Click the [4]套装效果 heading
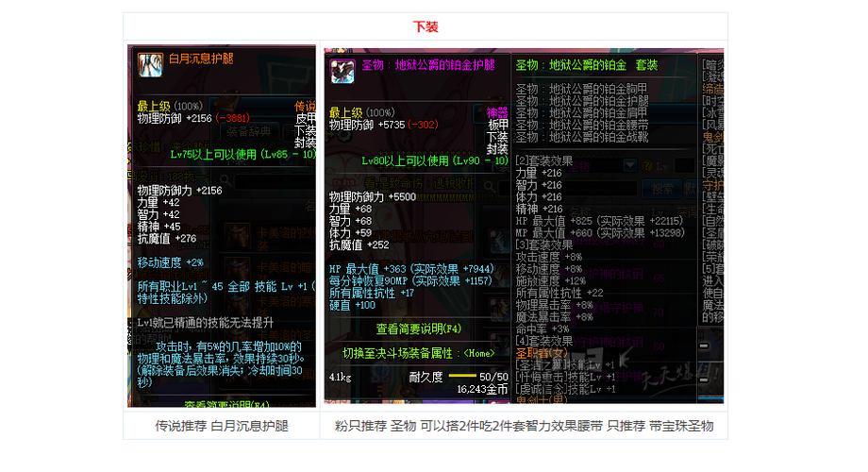This screenshot has height=472, width=868. point(544,341)
